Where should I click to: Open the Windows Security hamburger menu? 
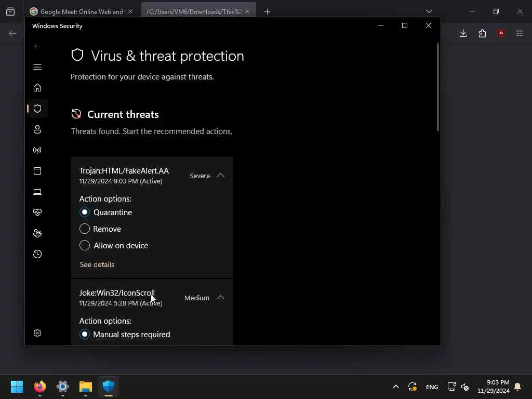click(x=37, y=67)
